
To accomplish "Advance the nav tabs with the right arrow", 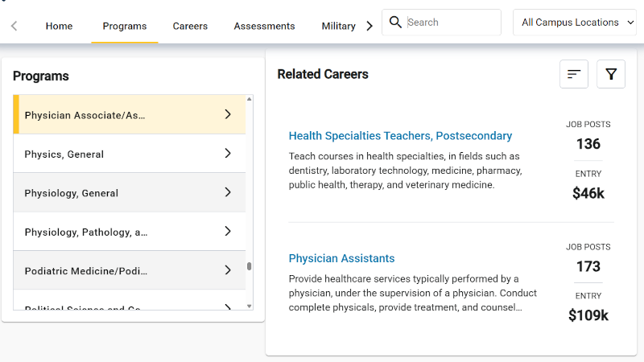I will (x=369, y=26).
